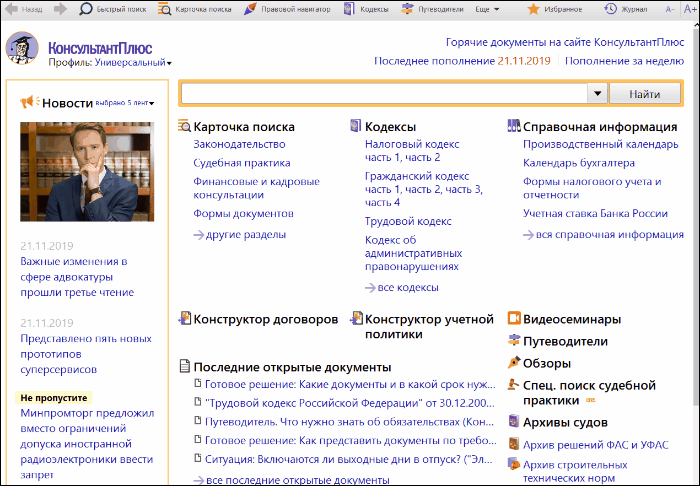
Task: Open news Представлено пять новых прототипов суперсервисов
Action: pos(86,354)
